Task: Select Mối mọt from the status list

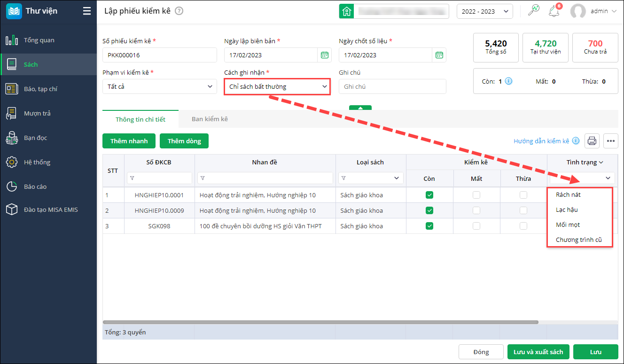Action: point(580,225)
